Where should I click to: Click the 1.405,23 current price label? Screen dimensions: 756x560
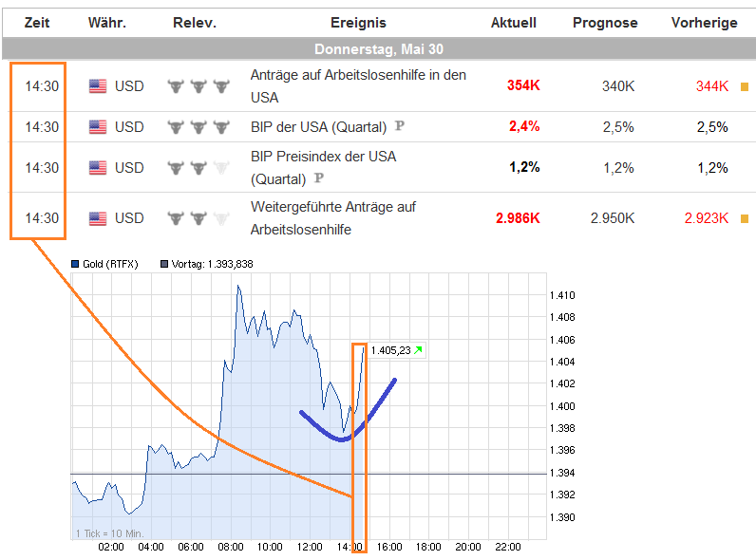click(390, 350)
